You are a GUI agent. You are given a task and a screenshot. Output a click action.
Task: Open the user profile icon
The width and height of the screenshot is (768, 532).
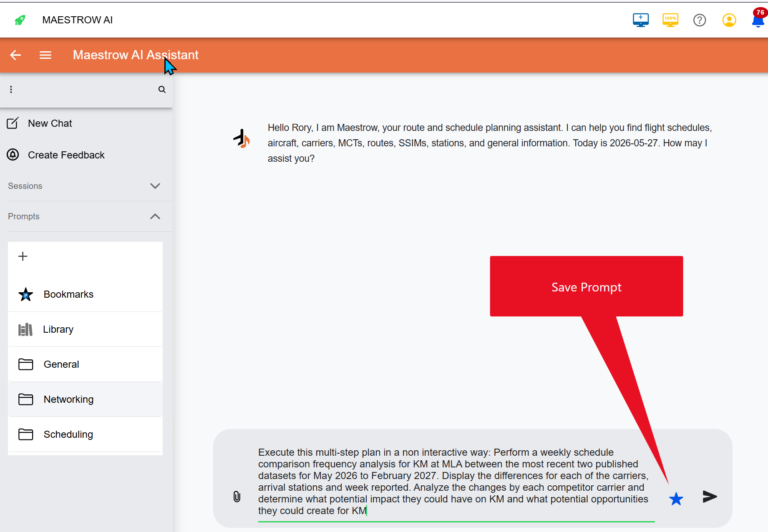(x=729, y=20)
